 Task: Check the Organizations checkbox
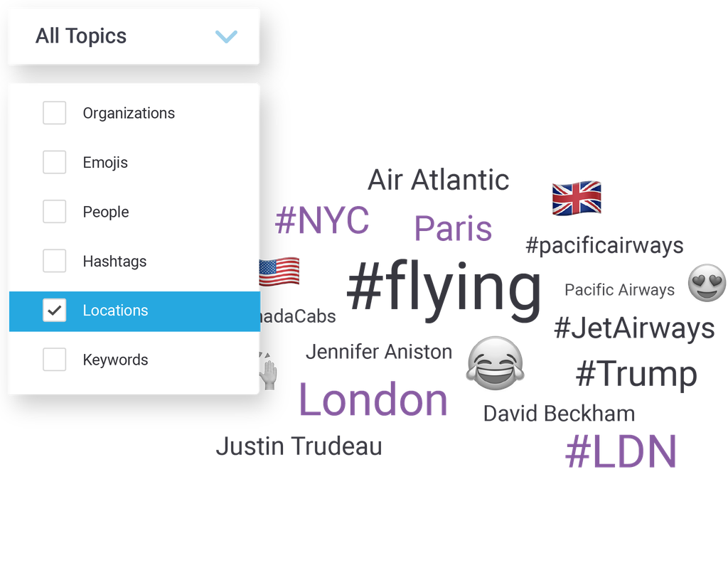click(x=54, y=113)
